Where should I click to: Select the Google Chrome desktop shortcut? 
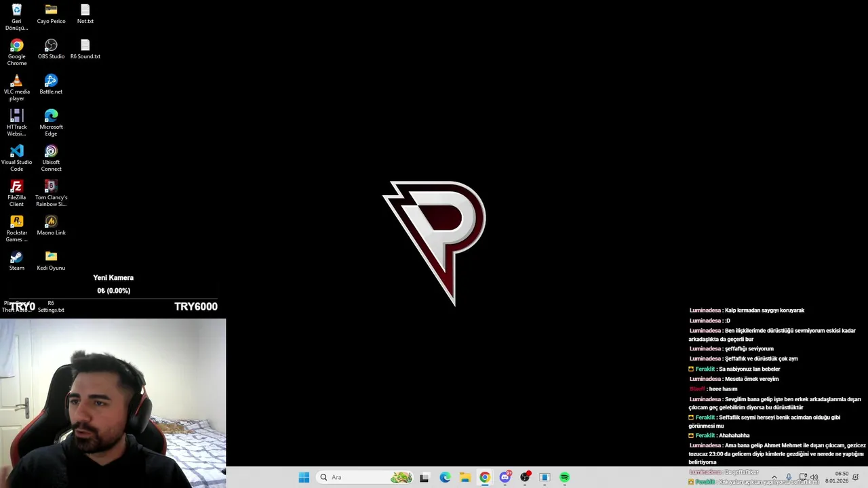16,53
